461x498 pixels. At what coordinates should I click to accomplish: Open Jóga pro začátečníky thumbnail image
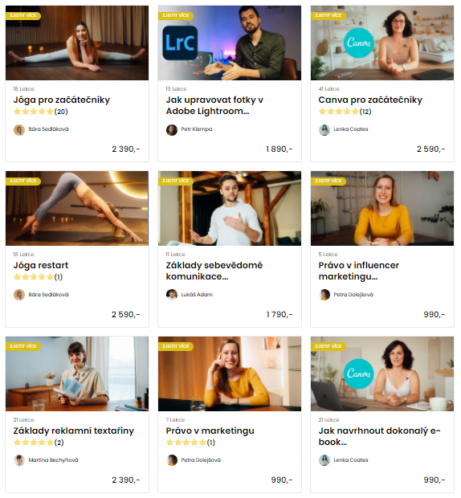77,43
